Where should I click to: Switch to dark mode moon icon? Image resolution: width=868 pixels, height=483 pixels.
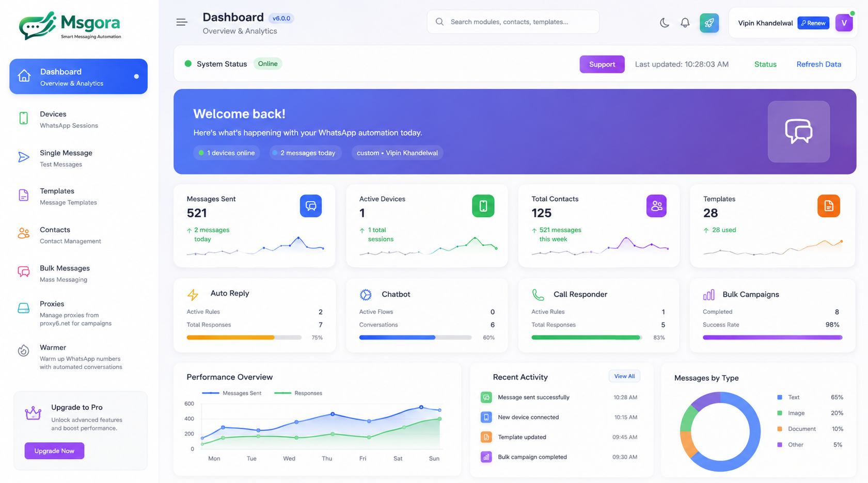665,23
